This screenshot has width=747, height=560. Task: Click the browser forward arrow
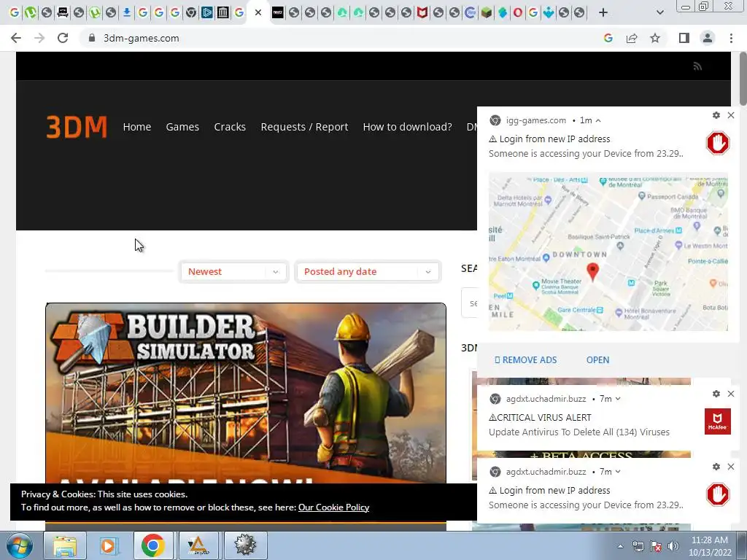[x=39, y=38]
